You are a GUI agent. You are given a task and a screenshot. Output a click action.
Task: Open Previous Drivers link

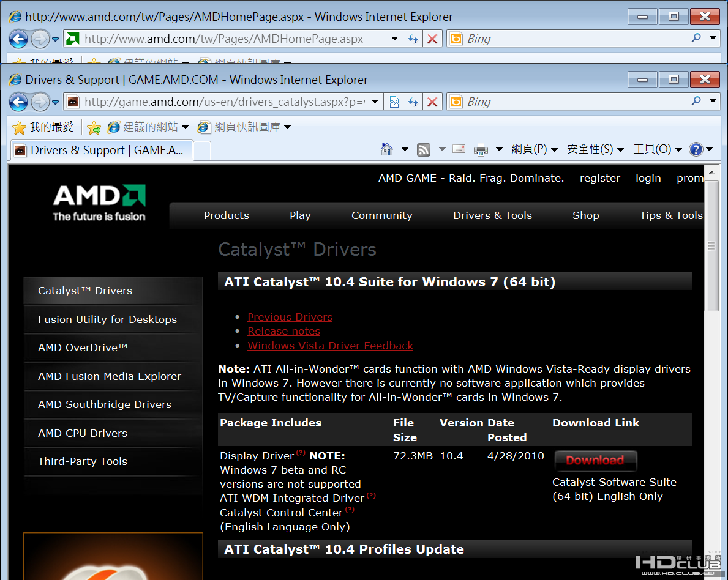(290, 317)
